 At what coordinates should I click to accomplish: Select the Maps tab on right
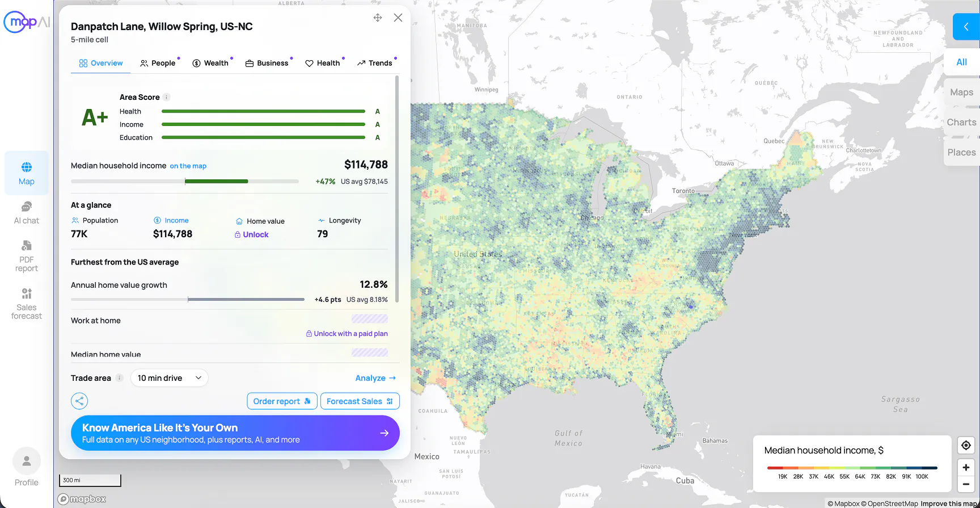(x=962, y=93)
